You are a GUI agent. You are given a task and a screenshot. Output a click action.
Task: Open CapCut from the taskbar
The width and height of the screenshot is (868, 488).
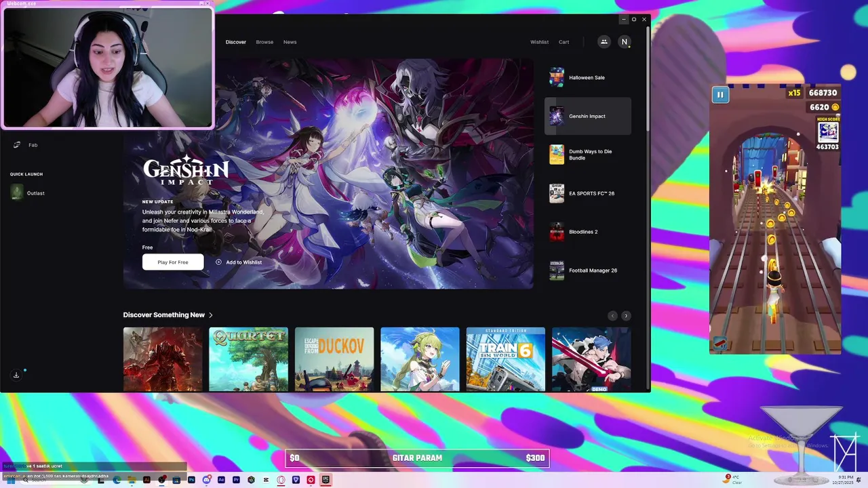266,480
